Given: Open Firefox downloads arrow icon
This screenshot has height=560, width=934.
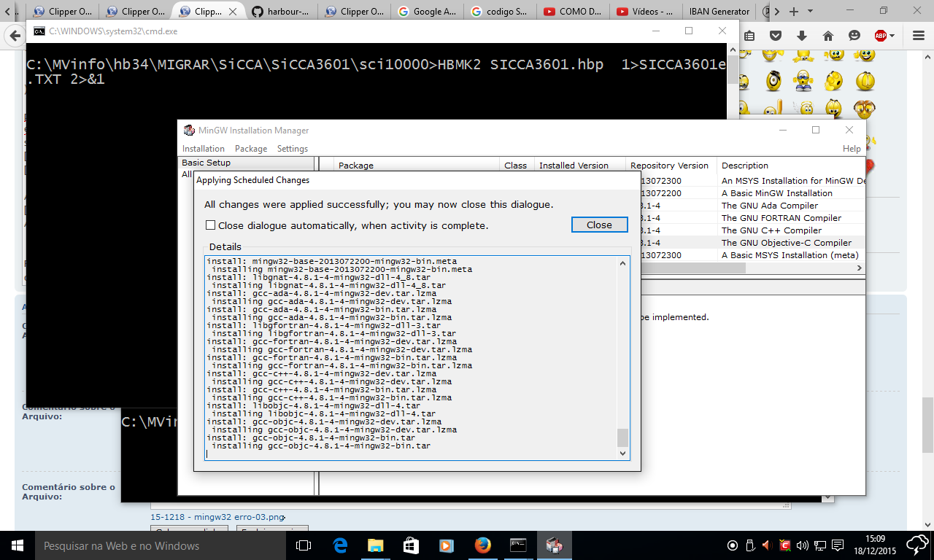Looking at the screenshot, I should click(x=802, y=36).
